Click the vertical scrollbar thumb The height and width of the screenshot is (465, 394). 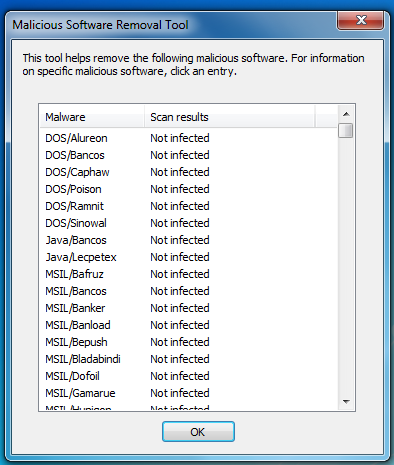[x=346, y=130]
